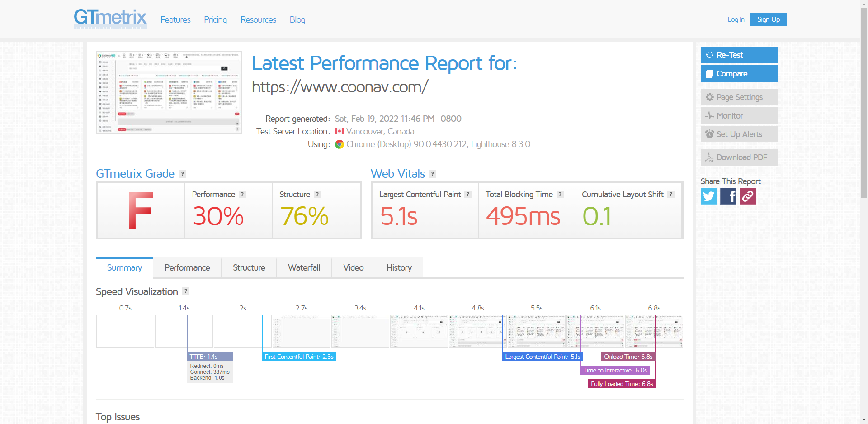Click the 2.7s filmstrip frame
This screenshot has width=868, height=424.
pos(302,331)
